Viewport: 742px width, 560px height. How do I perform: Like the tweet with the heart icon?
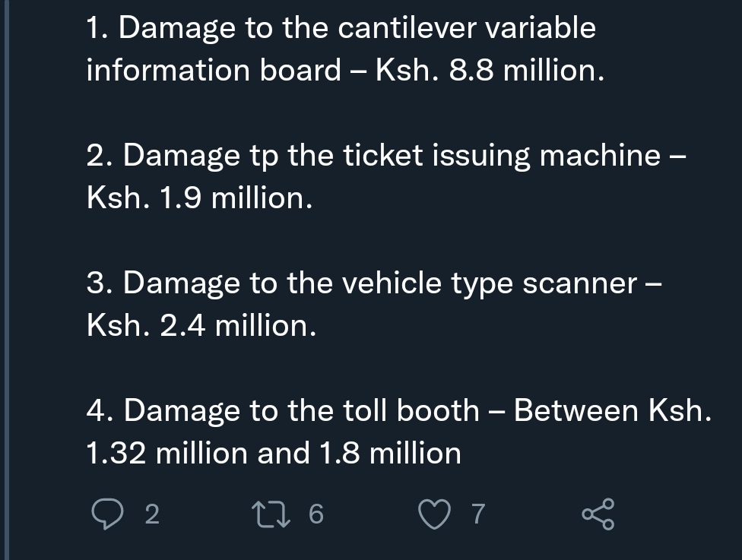436,514
